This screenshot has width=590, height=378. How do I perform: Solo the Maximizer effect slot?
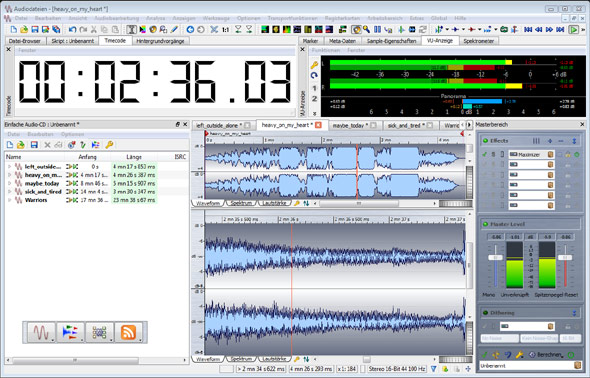click(x=493, y=155)
